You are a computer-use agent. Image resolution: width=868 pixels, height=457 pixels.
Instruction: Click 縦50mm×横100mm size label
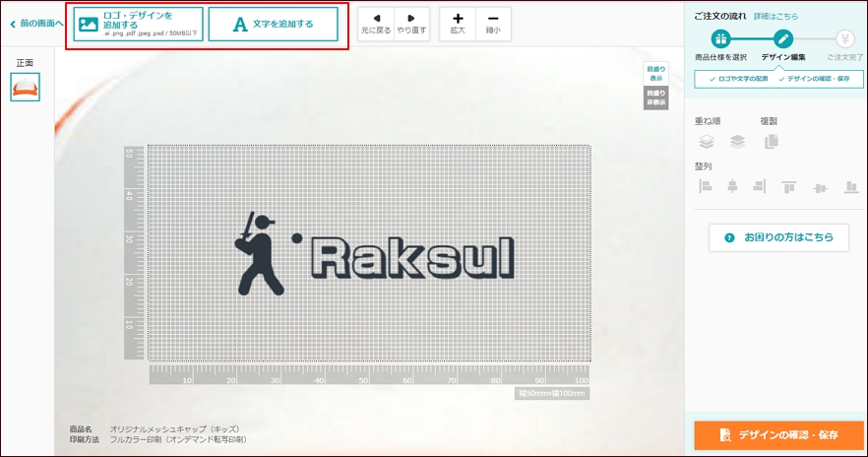552,393
